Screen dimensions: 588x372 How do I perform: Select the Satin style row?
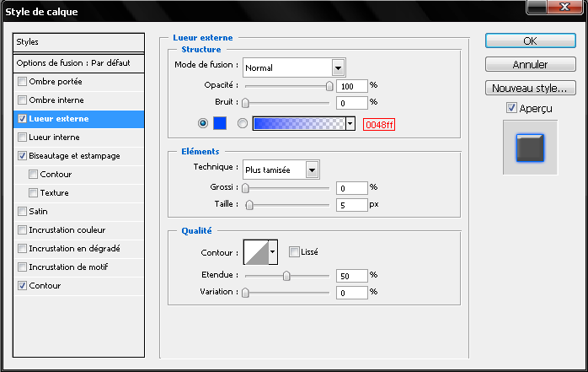(x=78, y=212)
